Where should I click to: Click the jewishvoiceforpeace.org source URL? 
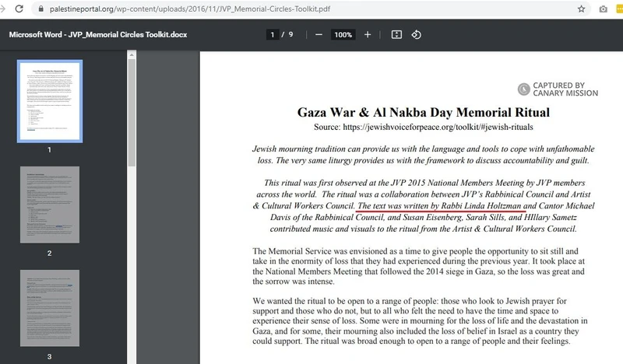[438, 127]
